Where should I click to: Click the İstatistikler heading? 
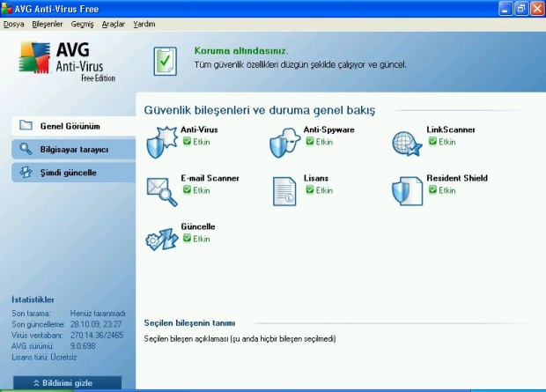click(33, 300)
